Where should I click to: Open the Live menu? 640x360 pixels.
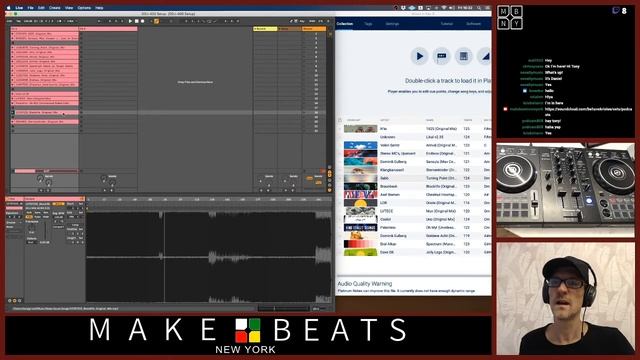19,8
